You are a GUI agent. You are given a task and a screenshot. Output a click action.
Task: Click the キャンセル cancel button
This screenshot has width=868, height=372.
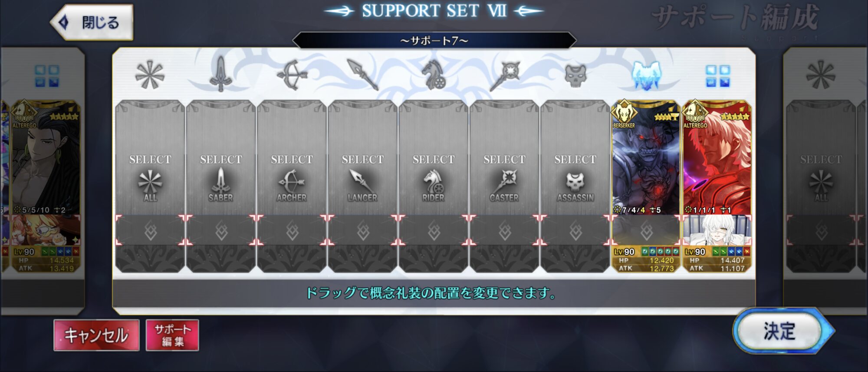(96, 335)
